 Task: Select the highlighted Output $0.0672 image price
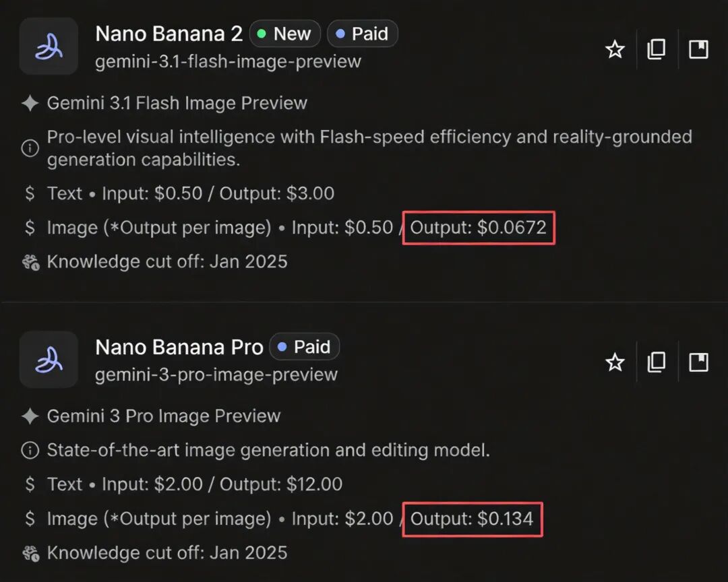[479, 228]
